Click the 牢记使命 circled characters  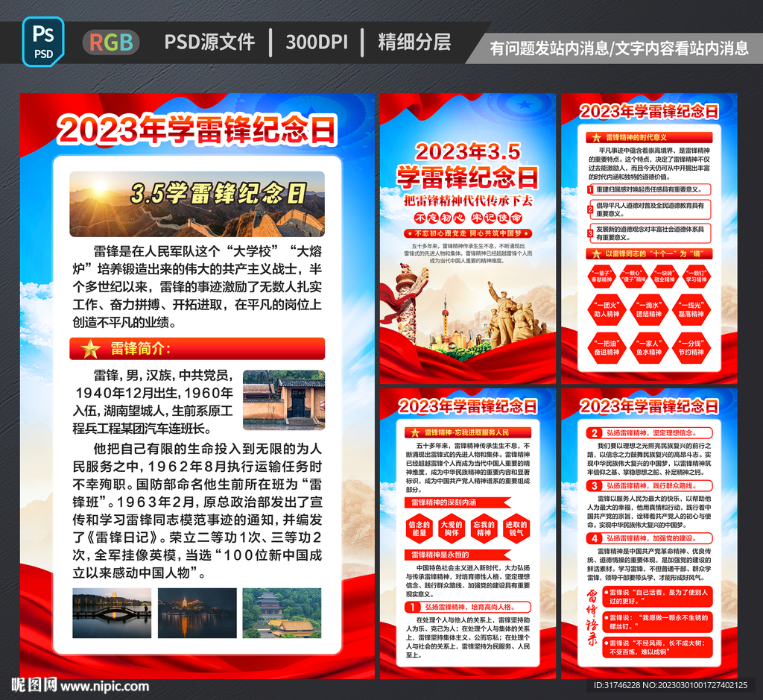[x=496, y=218]
